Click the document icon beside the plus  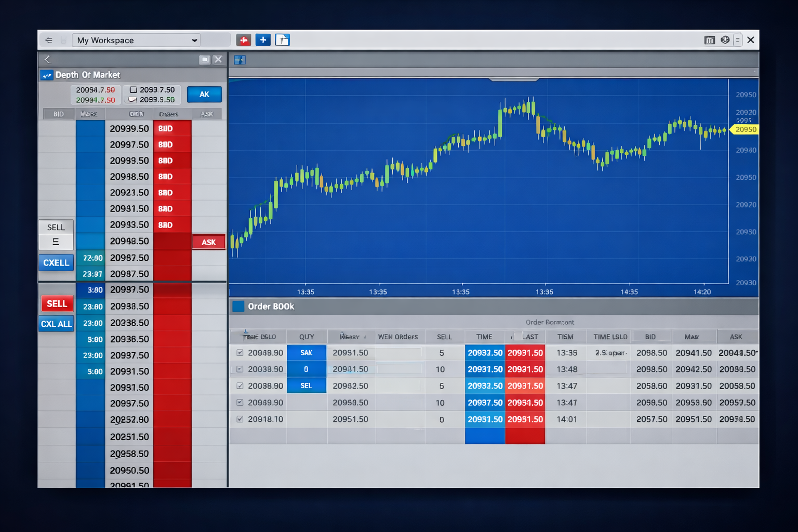(x=282, y=40)
